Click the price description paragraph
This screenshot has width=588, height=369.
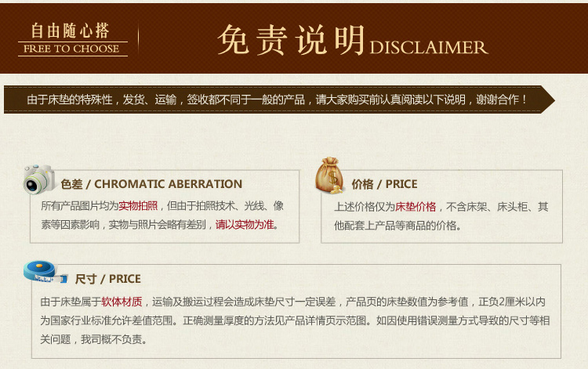(441, 216)
